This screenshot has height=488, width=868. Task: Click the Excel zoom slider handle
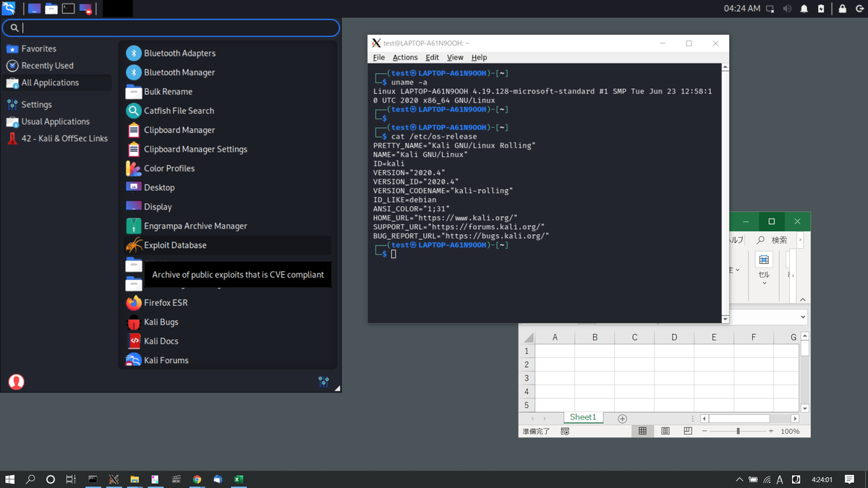pyautogui.click(x=738, y=431)
